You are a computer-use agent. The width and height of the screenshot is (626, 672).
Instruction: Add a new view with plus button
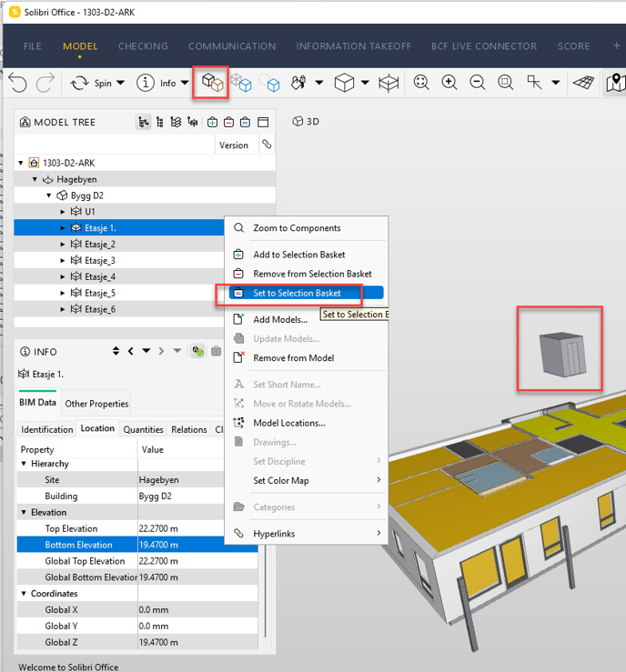tap(617, 45)
